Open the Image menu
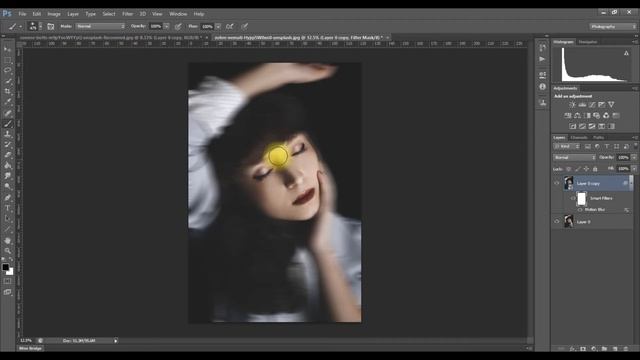 pyautogui.click(x=54, y=14)
